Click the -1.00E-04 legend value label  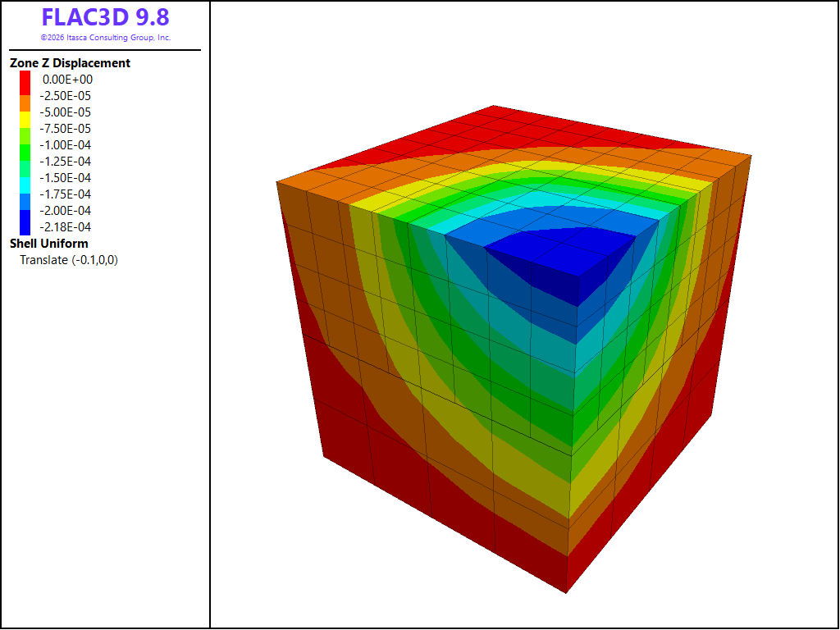coord(66,145)
